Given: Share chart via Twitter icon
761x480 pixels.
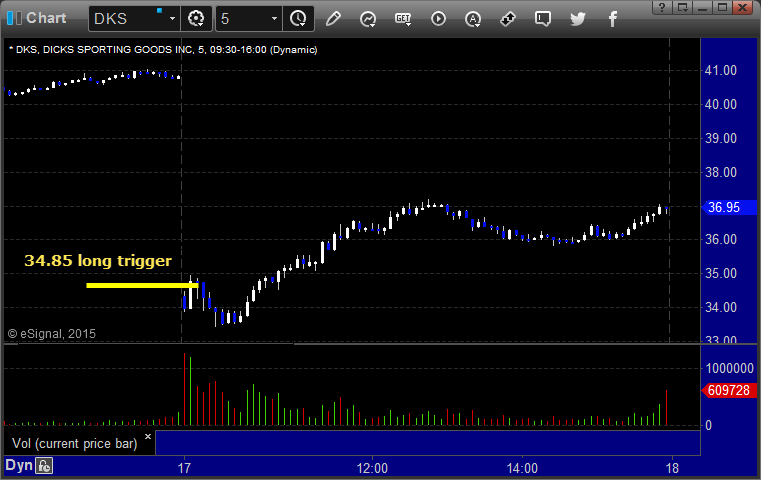Looking at the screenshot, I should 578,19.
